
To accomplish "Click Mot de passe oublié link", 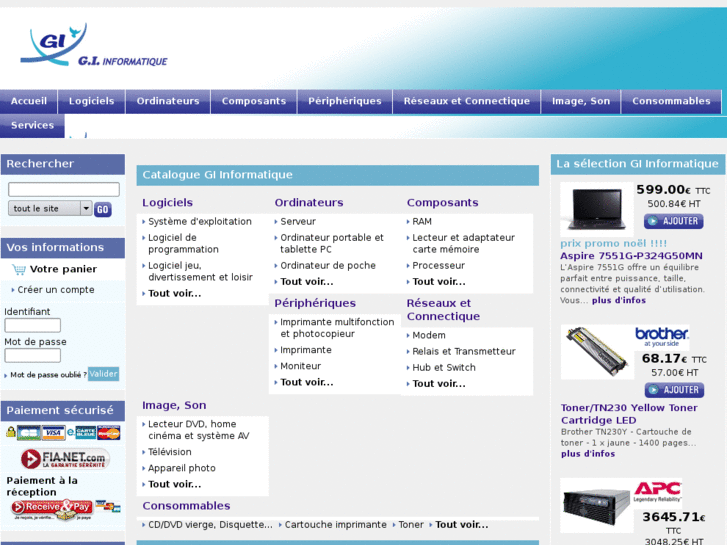I will coord(48,375).
